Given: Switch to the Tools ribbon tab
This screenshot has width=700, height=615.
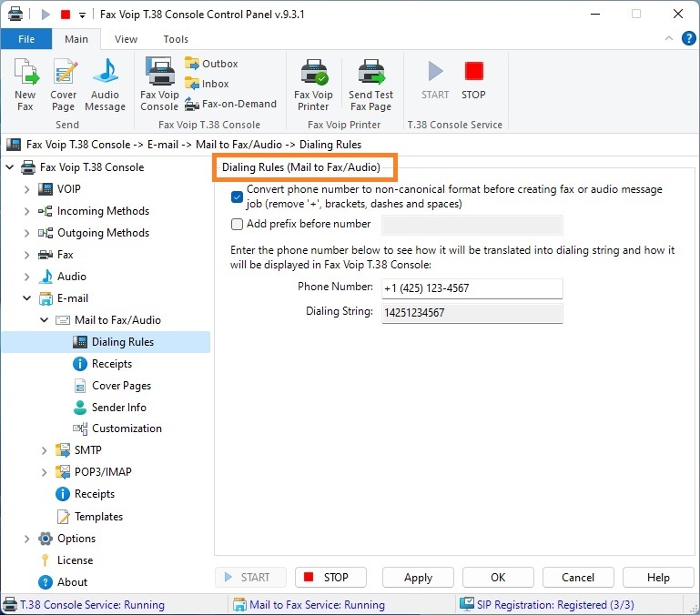Looking at the screenshot, I should (x=176, y=39).
